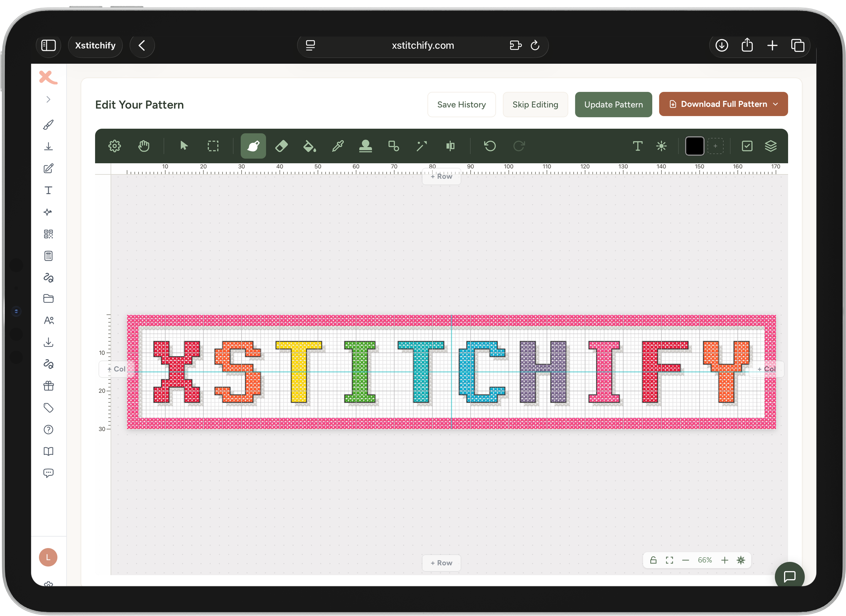Viewport: 846px width, 616px height.
Task: Select the Hand pan tool
Action: [x=144, y=146]
